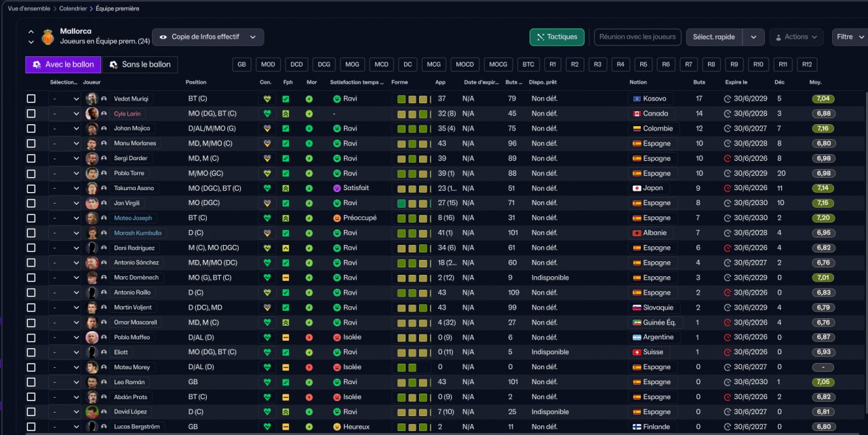This screenshot has width=868, height=435.
Task: Click Leo Román's player portrait
Action: pos(92,382)
